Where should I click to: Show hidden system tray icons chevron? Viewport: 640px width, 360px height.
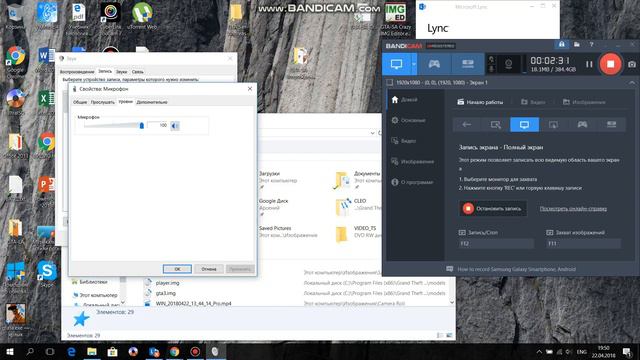click(x=539, y=352)
